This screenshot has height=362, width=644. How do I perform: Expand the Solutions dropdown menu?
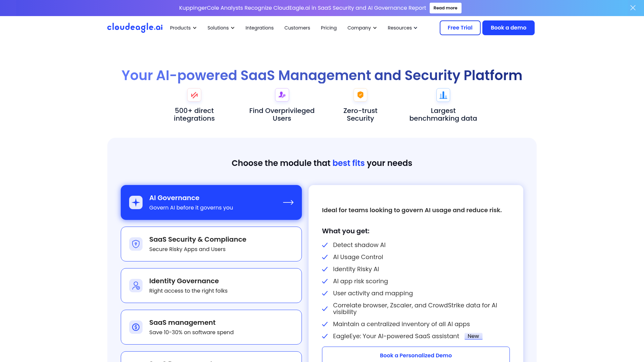point(221,28)
